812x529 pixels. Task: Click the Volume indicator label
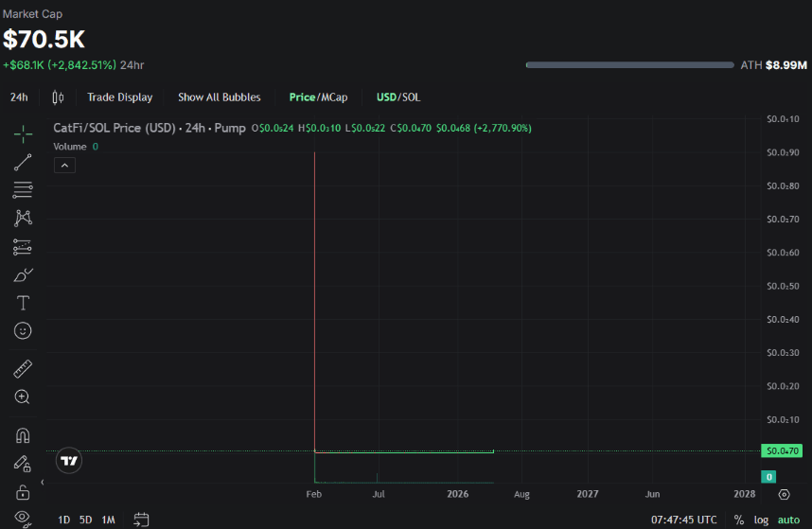70,147
